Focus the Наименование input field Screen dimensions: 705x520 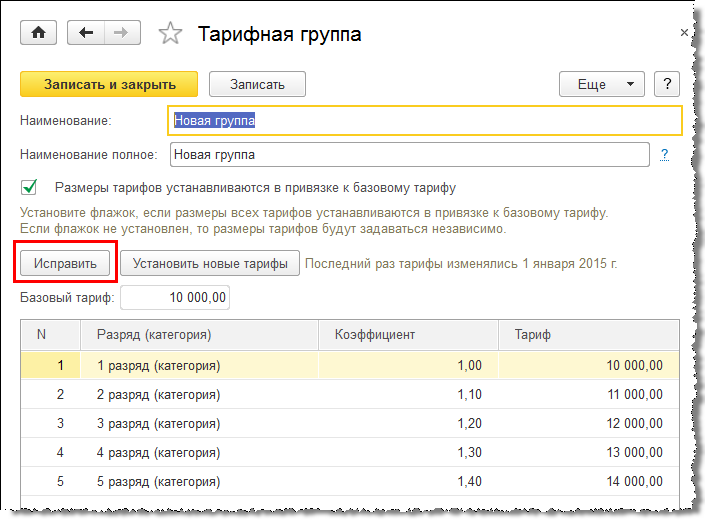(x=426, y=120)
